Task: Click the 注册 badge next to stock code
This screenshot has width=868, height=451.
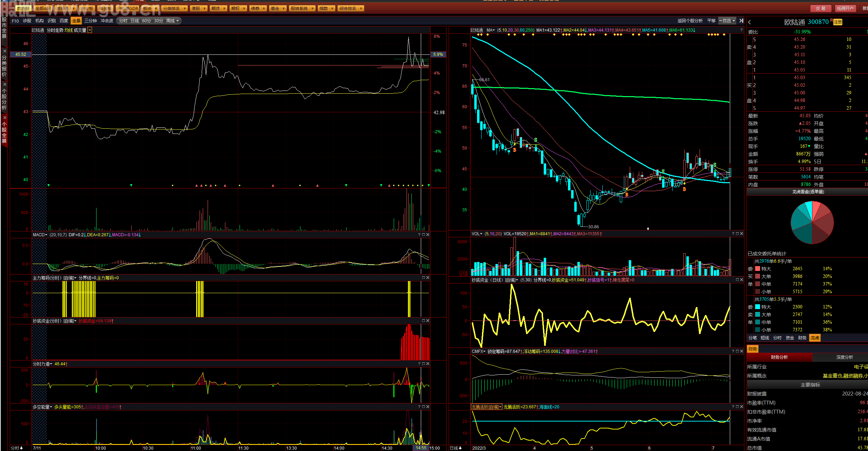Action: (x=838, y=22)
